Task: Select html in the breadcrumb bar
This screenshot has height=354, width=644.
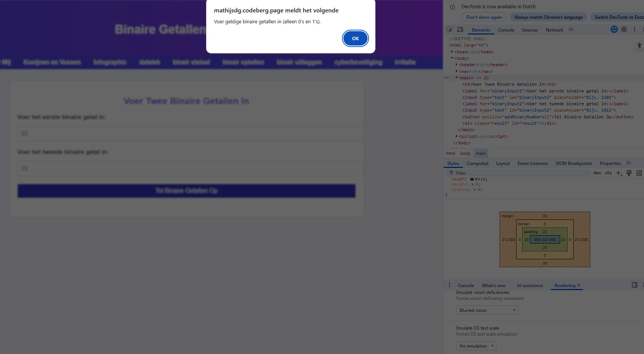Action: [451, 153]
